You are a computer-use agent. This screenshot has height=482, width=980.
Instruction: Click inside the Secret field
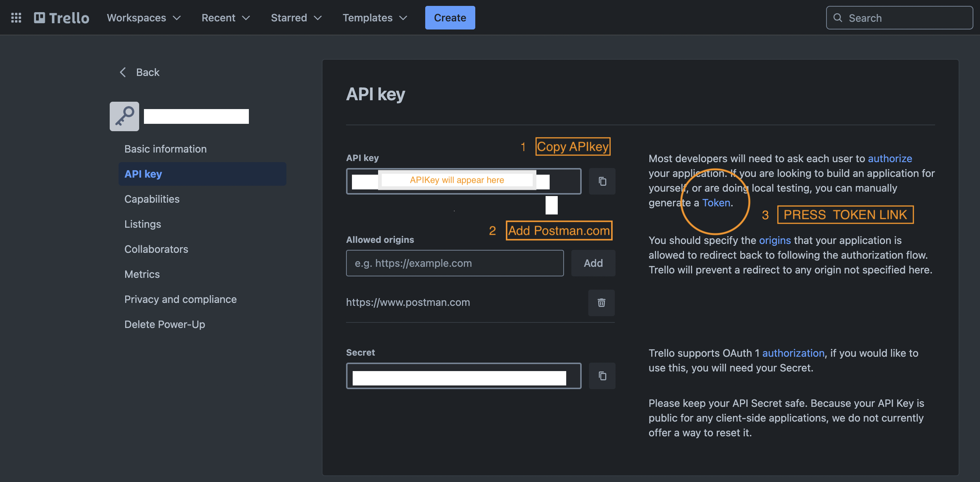coord(463,376)
